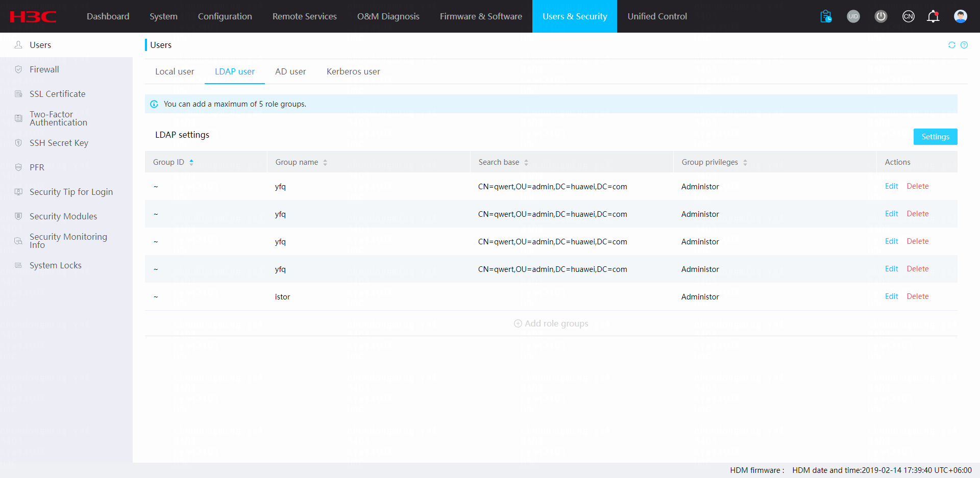The height and width of the screenshot is (478, 980).
Task: Click the PFR sidebar icon
Action: point(18,167)
